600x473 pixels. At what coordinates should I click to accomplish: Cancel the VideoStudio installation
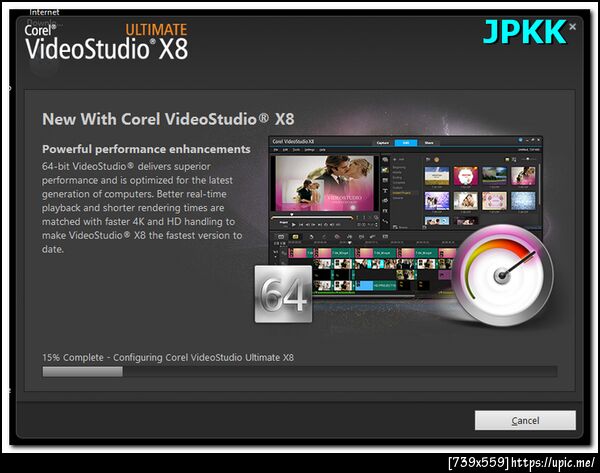[525, 420]
